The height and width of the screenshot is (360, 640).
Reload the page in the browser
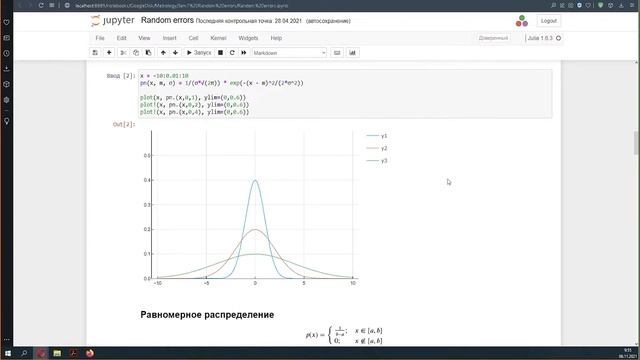tap(41, 5)
